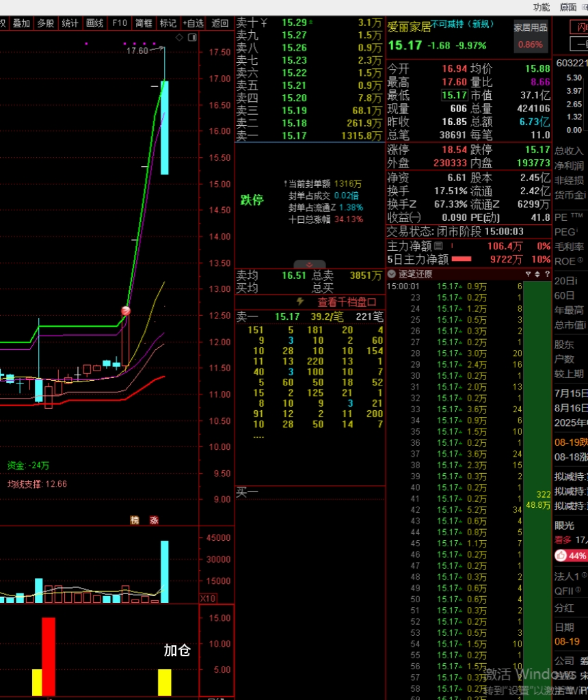Click the 15:00:01 tick trade row
Screen dimensions: 588x700
[x=455, y=286]
